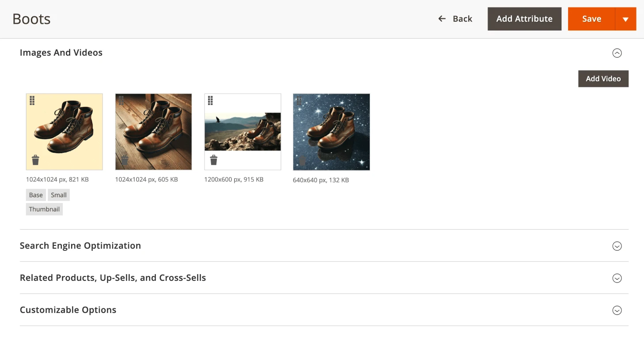Click the drag handle on the first image

tap(32, 101)
